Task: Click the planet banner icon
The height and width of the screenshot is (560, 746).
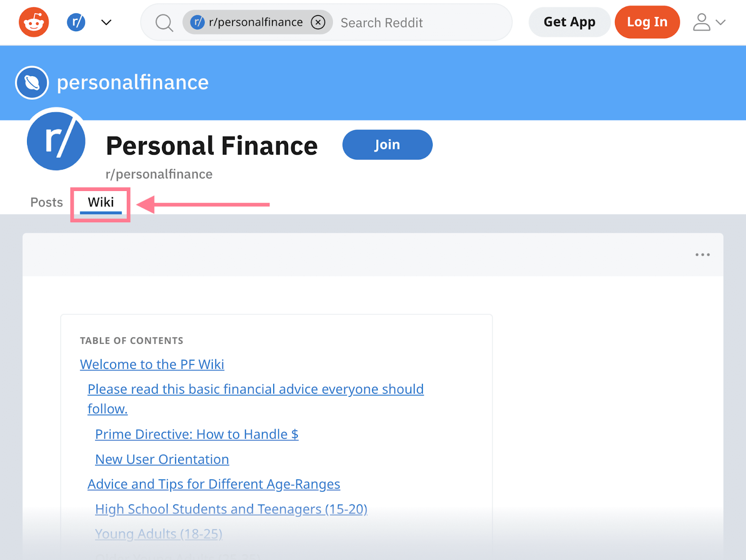Action: [x=32, y=83]
